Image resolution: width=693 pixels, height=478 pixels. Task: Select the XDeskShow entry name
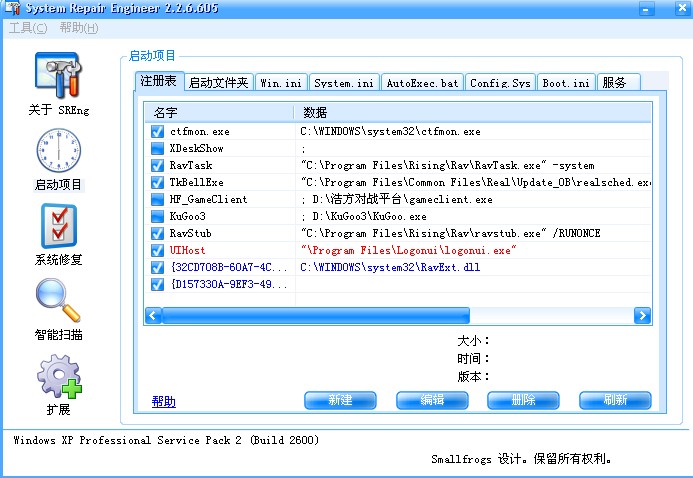click(196, 148)
